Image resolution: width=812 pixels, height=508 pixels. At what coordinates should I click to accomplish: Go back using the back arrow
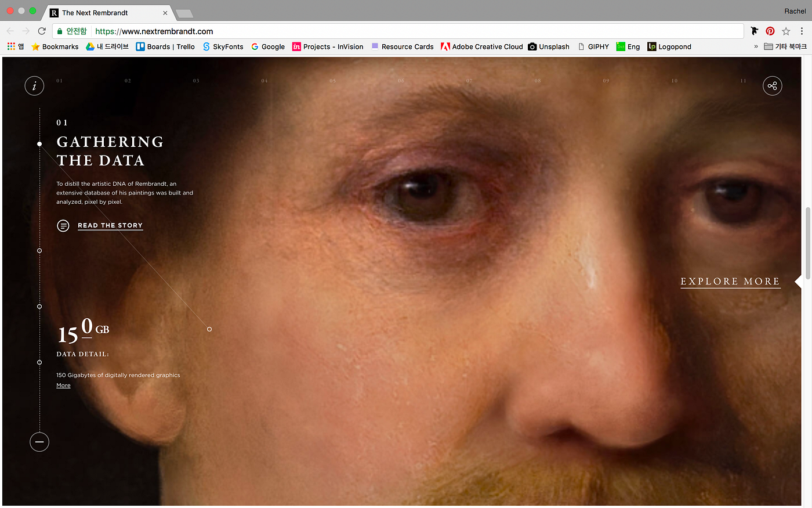[10, 31]
